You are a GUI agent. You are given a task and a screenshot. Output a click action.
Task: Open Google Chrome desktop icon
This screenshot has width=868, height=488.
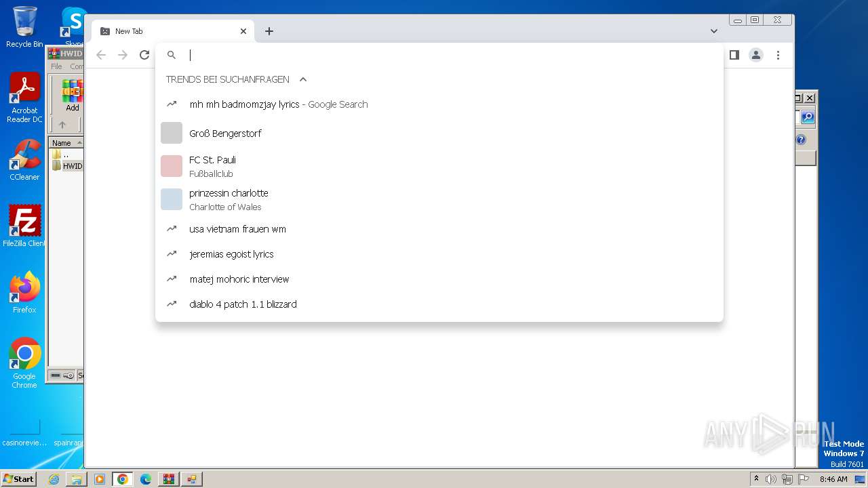(x=24, y=363)
